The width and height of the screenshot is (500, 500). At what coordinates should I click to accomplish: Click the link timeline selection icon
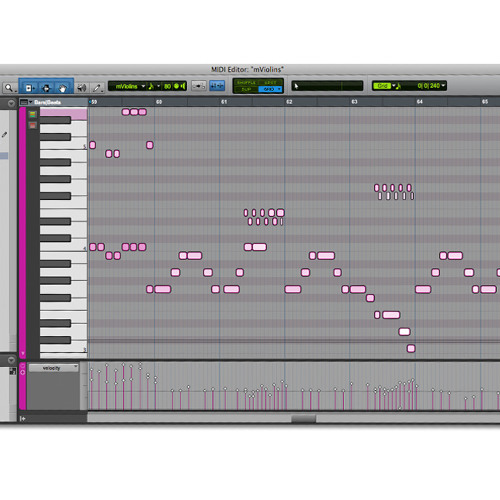point(198,86)
